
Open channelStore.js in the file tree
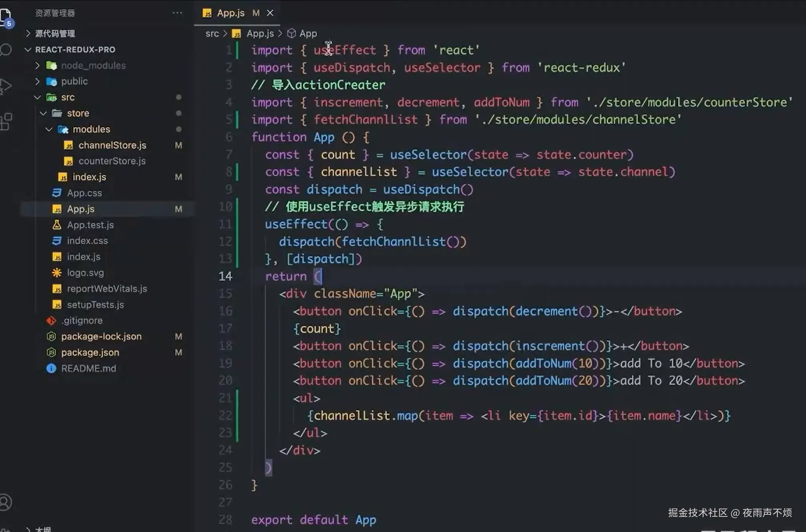112,145
